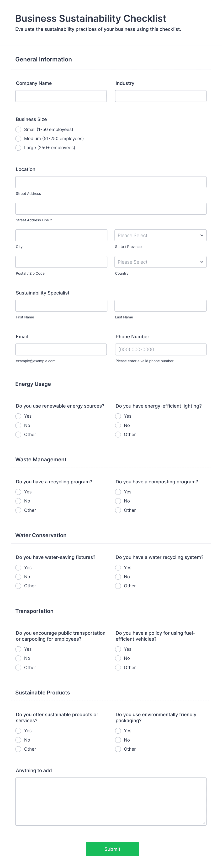
Task: Select Yes for environmentally friendly packaging
Action: (118, 731)
